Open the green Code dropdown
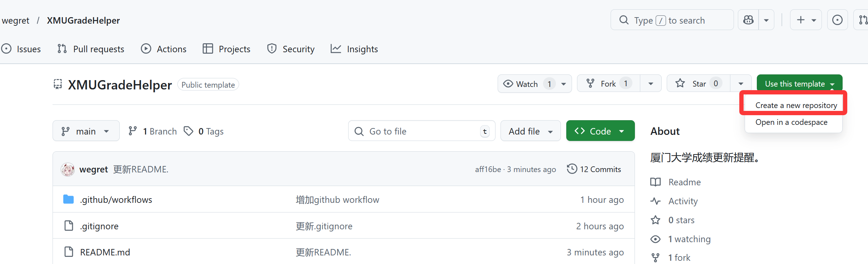 tap(600, 131)
